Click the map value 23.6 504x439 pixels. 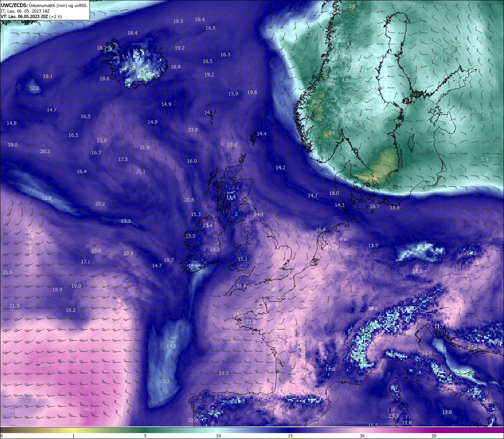coord(232,145)
